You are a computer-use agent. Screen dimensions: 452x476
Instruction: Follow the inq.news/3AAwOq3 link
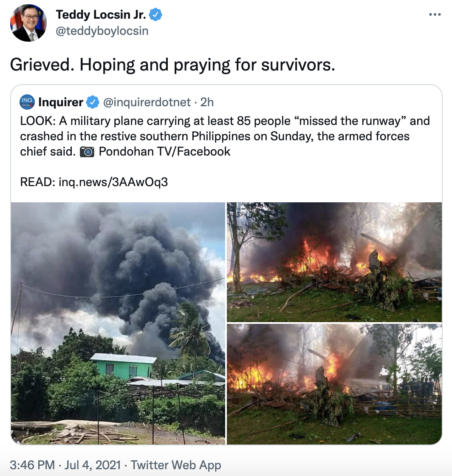pos(113,182)
